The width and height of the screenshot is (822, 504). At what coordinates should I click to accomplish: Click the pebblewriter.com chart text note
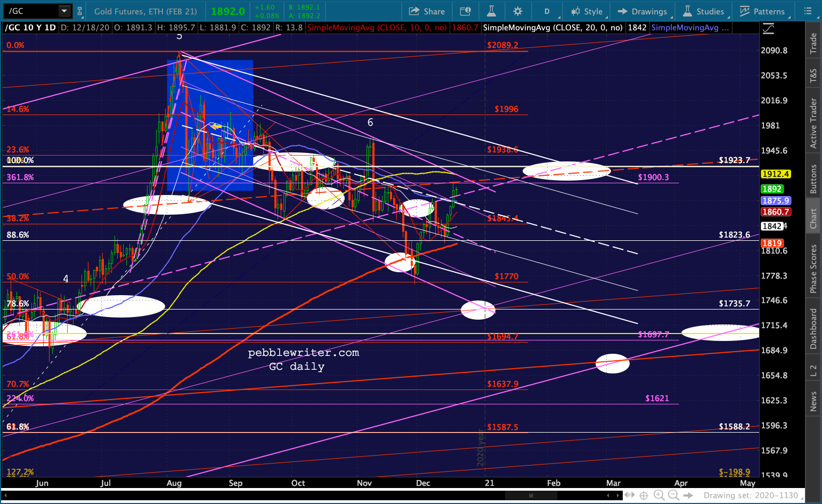[304, 353]
